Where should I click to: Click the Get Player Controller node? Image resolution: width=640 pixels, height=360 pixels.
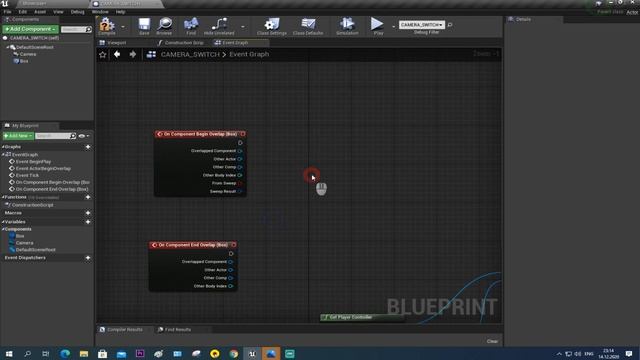coord(362,317)
